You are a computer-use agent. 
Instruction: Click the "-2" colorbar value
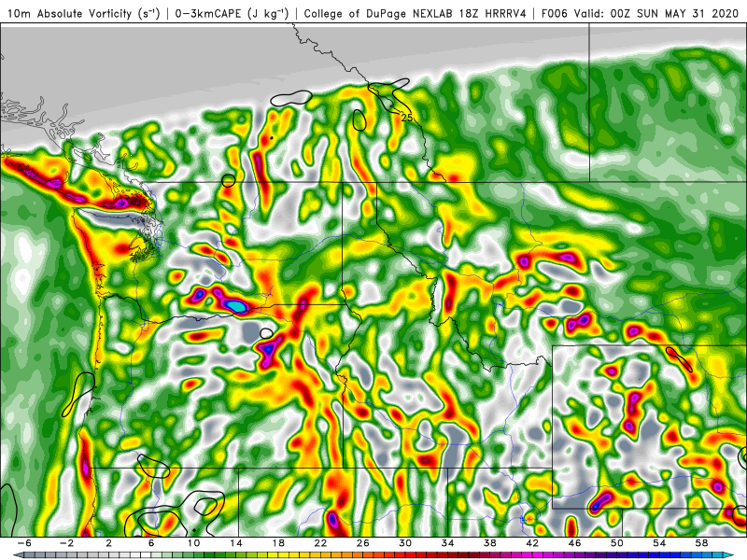[66, 543]
